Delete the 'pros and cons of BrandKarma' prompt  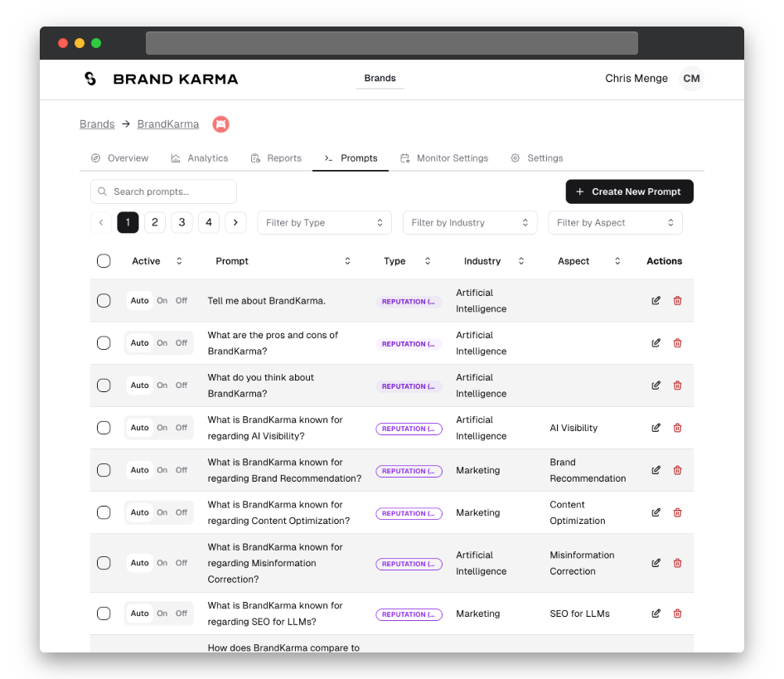677,343
